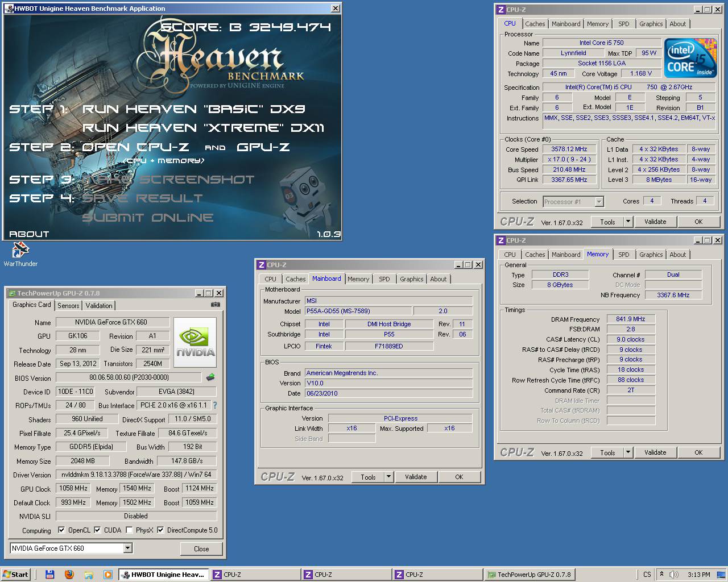Click GPU Clock value 1058 MHz

73,488
